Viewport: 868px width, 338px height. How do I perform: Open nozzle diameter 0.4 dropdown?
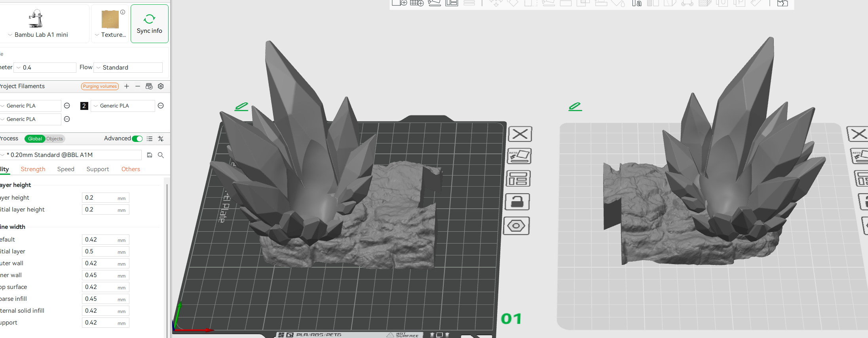45,68
